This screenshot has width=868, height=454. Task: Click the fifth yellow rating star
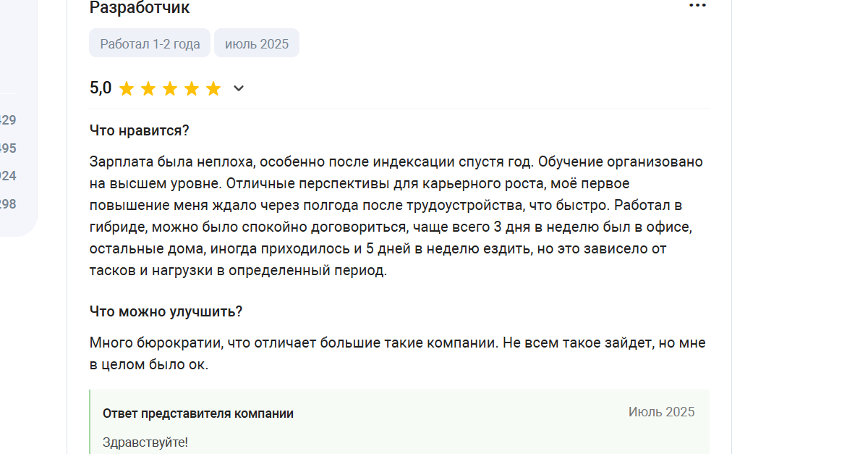click(x=213, y=88)
